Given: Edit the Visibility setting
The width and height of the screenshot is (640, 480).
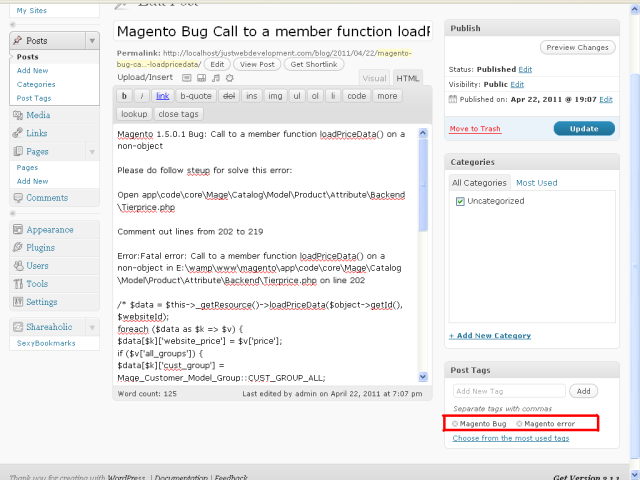Looking at the screenshot, I should (517, 84).
